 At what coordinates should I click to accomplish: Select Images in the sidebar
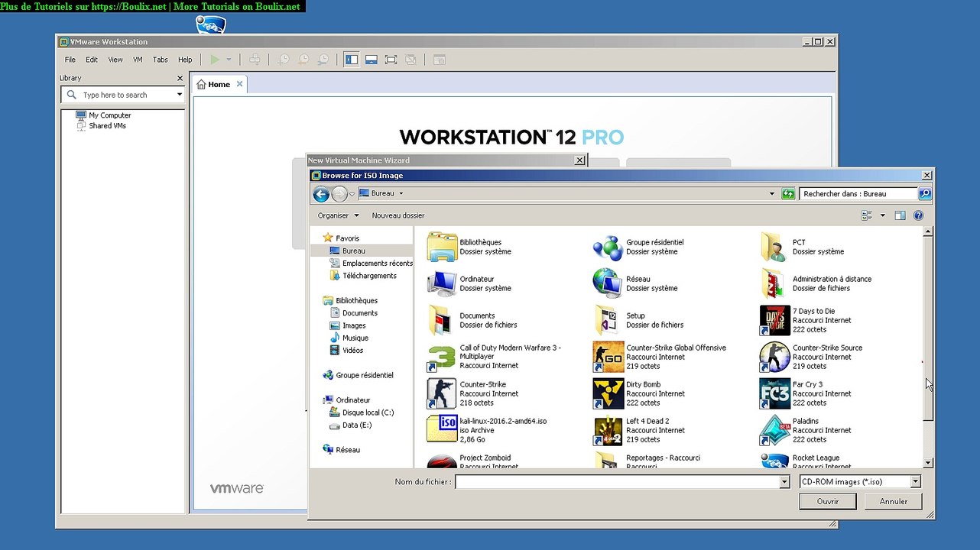pos(348,325)
